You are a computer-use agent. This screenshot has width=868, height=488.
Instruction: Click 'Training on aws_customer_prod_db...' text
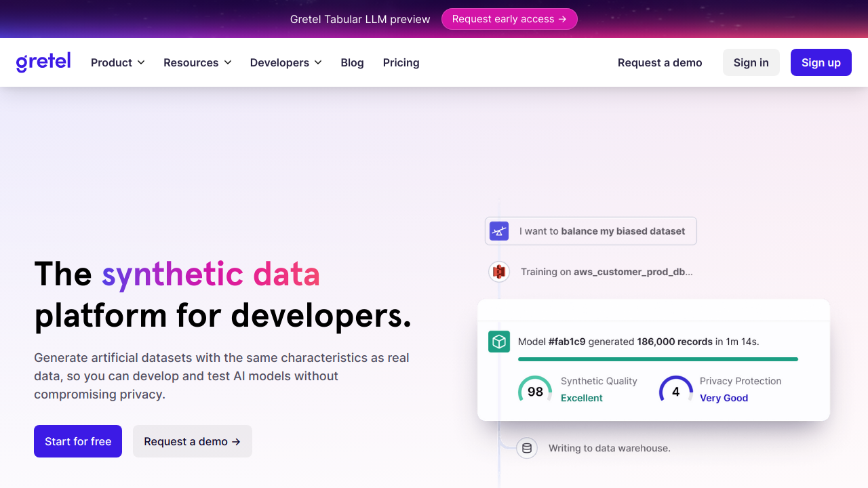(x=607, y=272)
